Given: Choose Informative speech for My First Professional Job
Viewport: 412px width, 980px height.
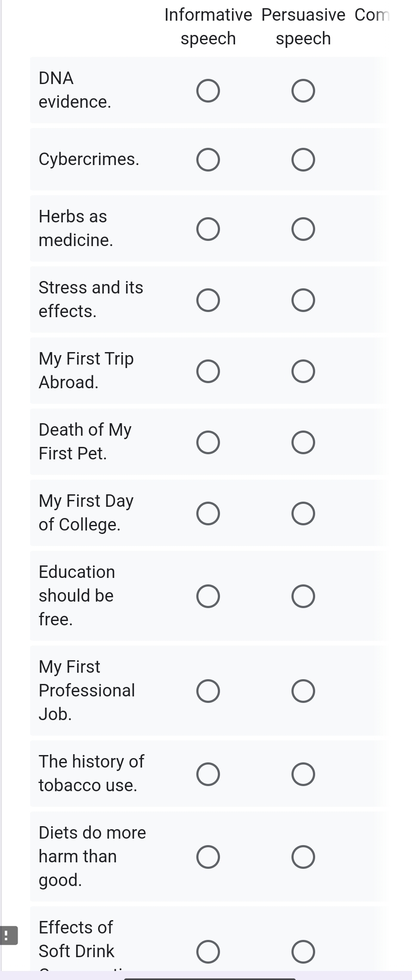Looking at the screenshot, I should point(208,691).
